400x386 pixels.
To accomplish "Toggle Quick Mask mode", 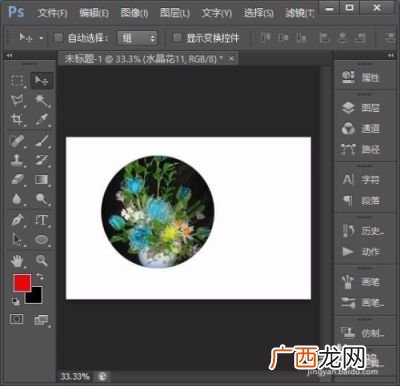I will [x=17, y=319].
